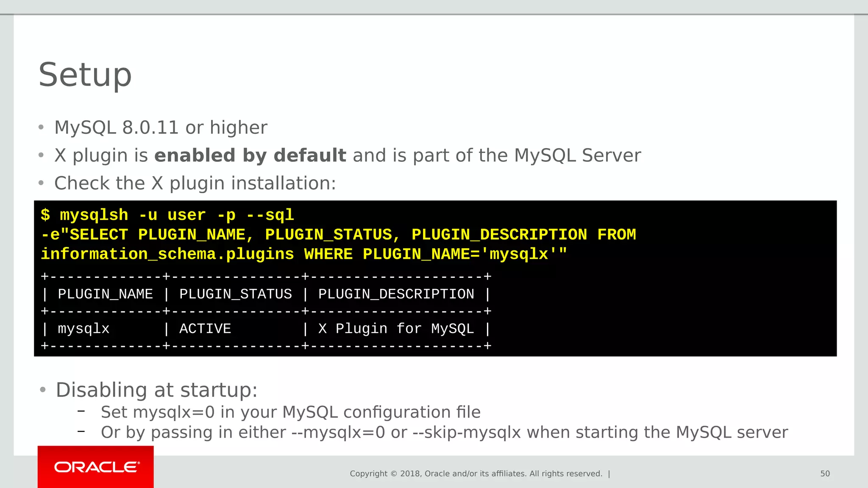Click the 'MySQL 8.0.11 or higher' bullet

161,128
